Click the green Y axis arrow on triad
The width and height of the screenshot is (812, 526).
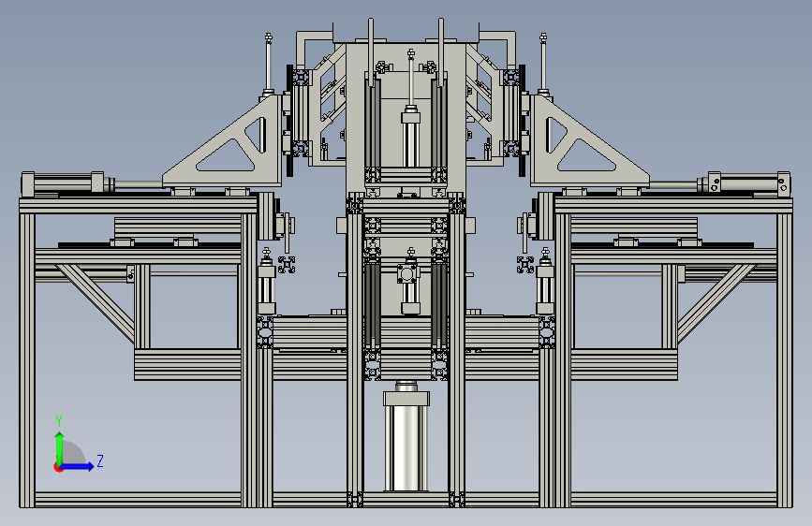click(x=60, y=447)
